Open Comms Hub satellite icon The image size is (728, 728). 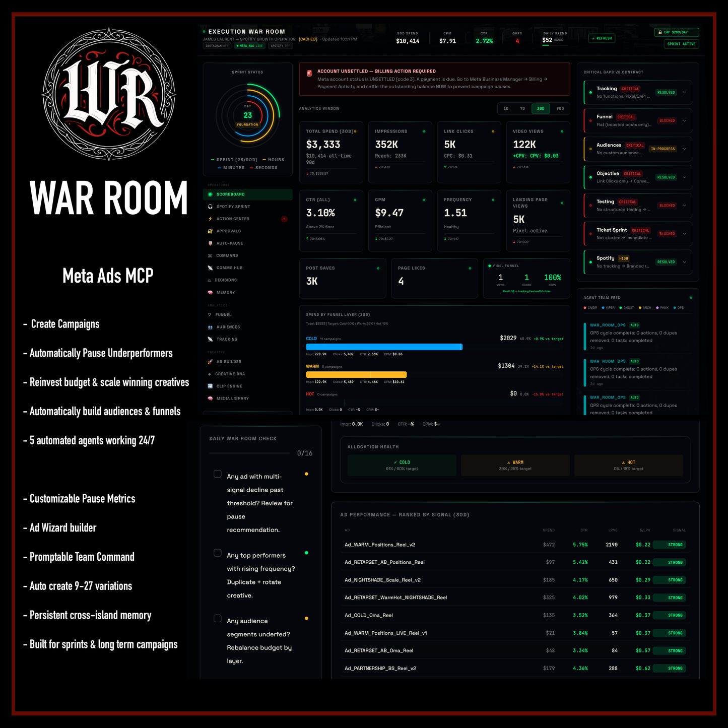(x=210, y=268)
